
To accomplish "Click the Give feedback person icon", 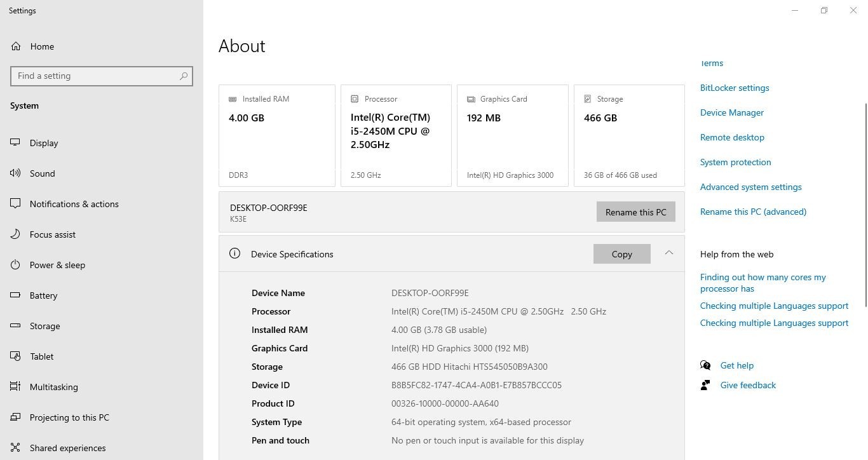I will [x=705, y=385].
